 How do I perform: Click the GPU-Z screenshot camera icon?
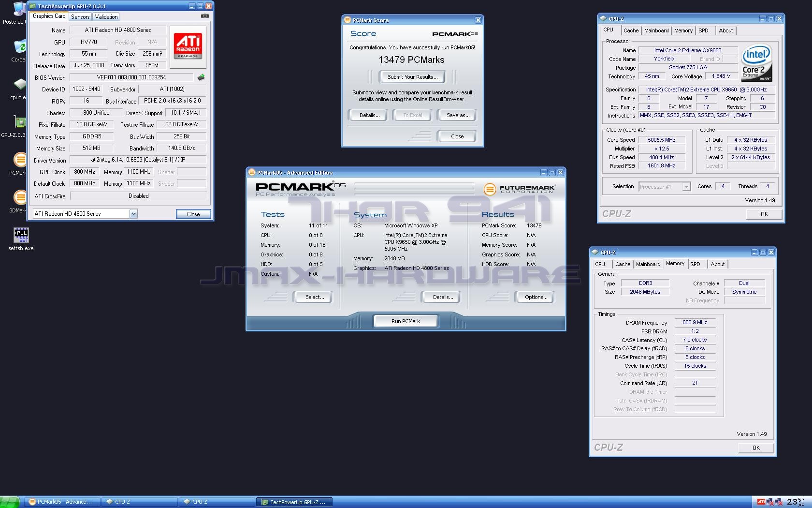(x=205, y=16)
